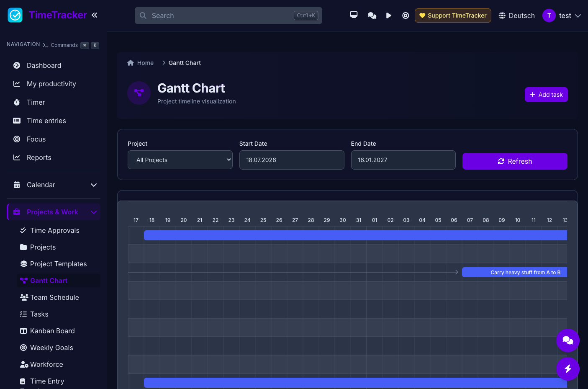Click the Refresh button

(x=515, y=161)
